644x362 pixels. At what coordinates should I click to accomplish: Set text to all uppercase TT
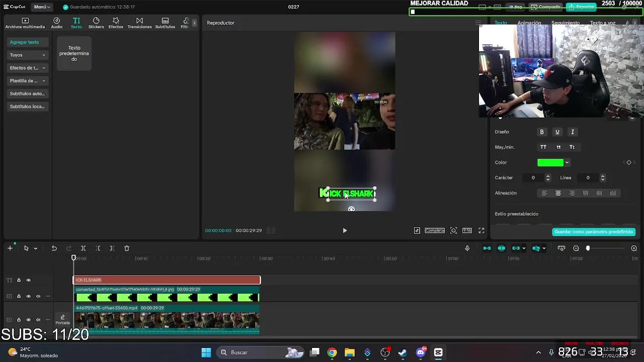pyautogui.click(x=543, y=147)
